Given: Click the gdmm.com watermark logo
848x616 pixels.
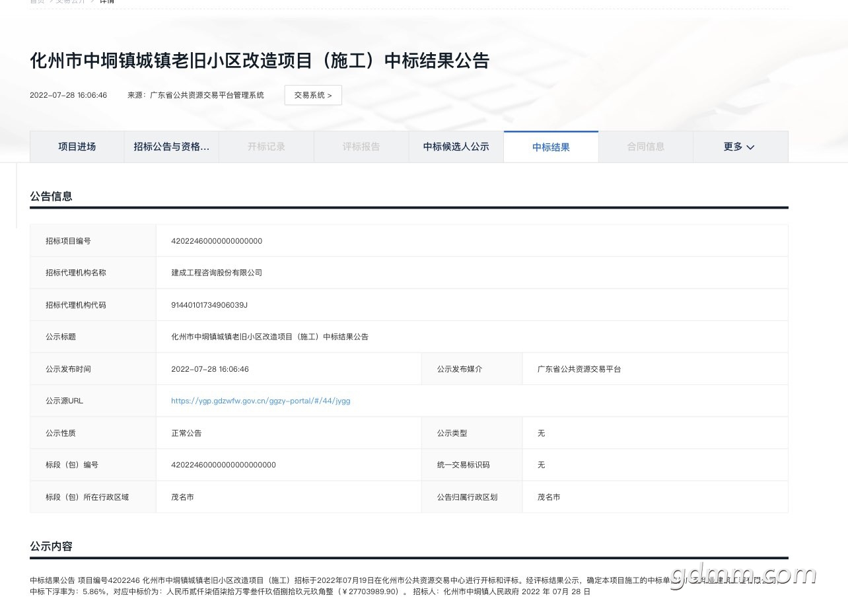Looking at the screenshot, I should pos(742,574).
